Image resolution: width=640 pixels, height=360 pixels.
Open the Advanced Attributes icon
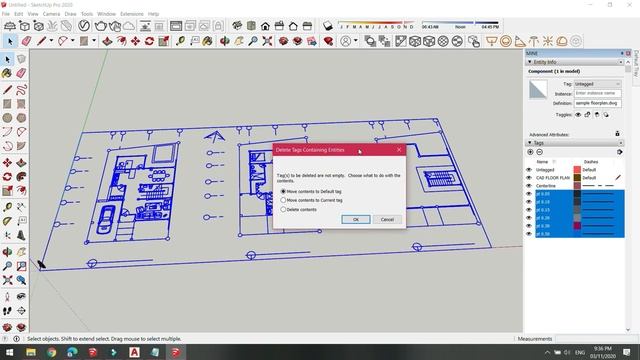pos(617,134)
